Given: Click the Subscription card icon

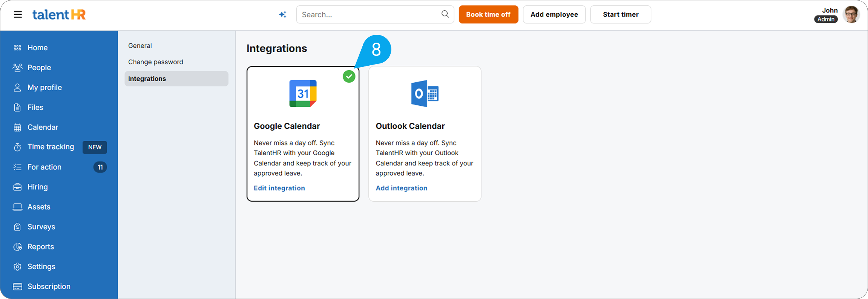Looking at the screenshot, I should pyautogui.click(x=17, y=287).
